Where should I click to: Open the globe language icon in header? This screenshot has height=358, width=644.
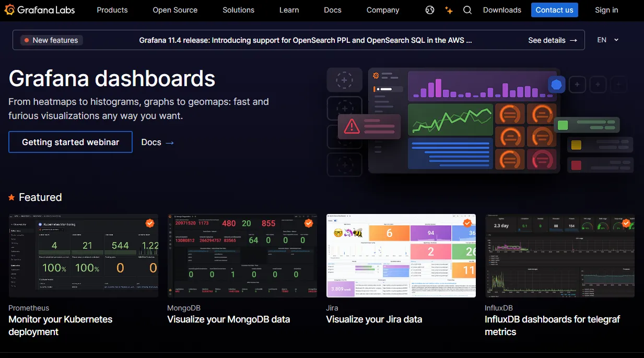(430, 10)
